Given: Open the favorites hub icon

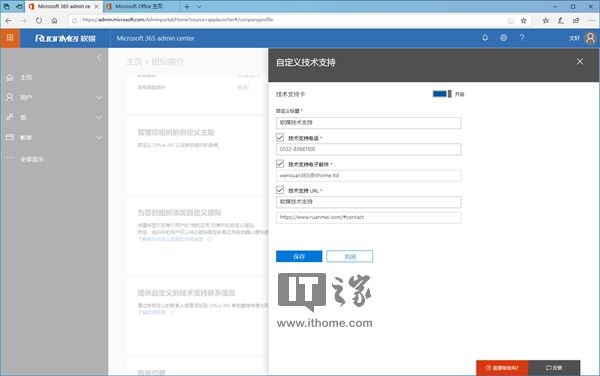Looking at the screenshot, I should click(x=546, y=20).
